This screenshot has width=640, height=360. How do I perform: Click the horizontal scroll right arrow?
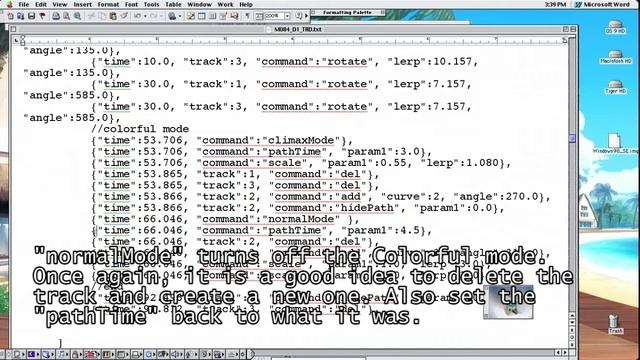565,352
